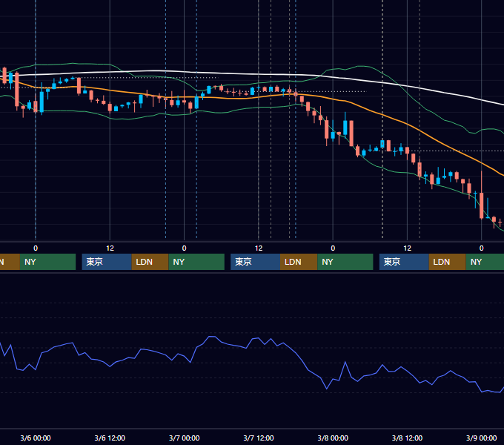This screenshot has height=445, width=504.
Task: Select the third 東京 session block
Action: (x=404, y=262)
